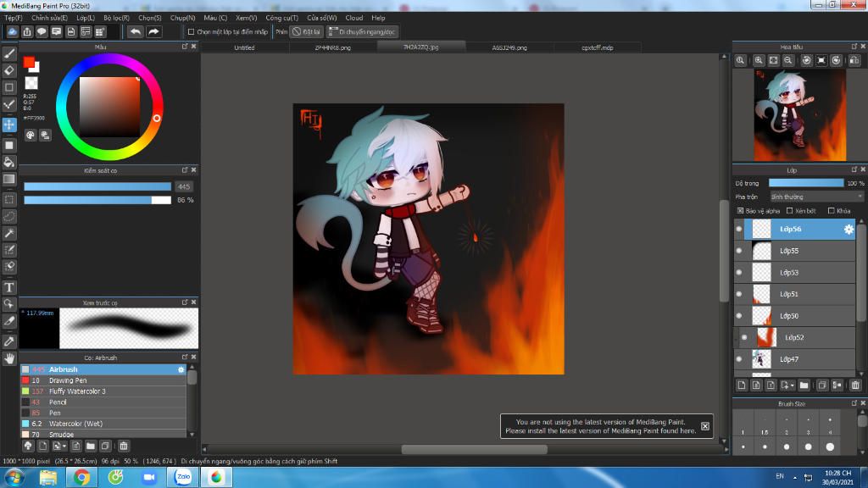Click the navigator preview thumbnail
This screenshot has height=488, width=868.
800,115
